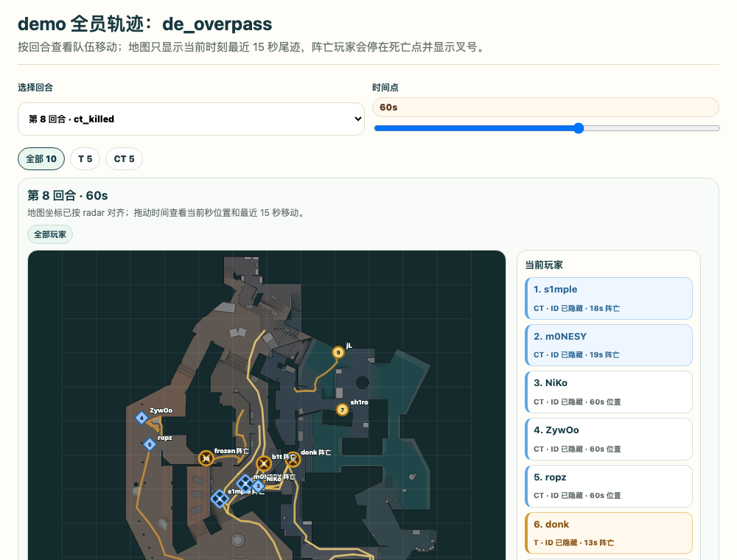Click the frozen 阵亡 label on map

(231, 451)
